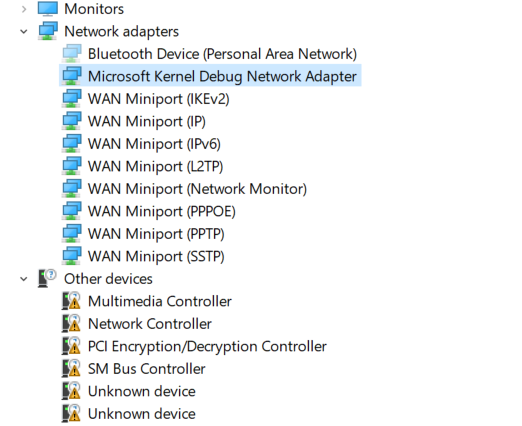Viewport: 522px width, 426px height.
Task: Click the WAN Miniport (SSTP) icon
Action: 72,256
